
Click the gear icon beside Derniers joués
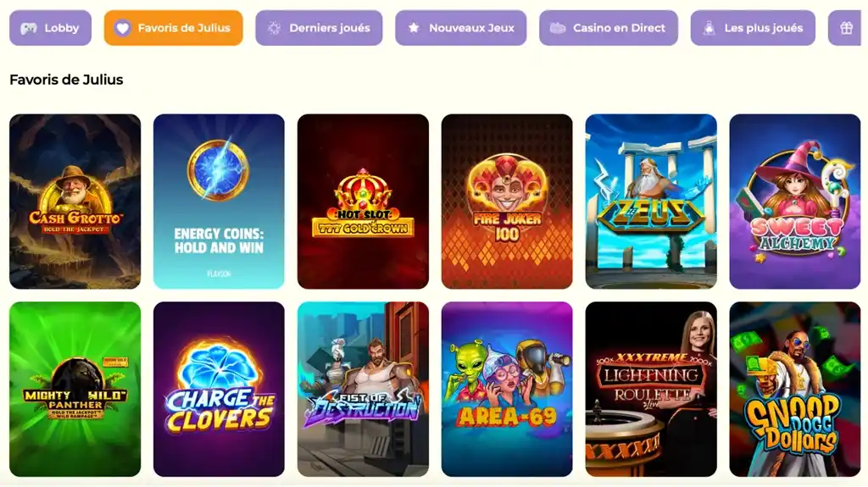click(x=274, y=28)
